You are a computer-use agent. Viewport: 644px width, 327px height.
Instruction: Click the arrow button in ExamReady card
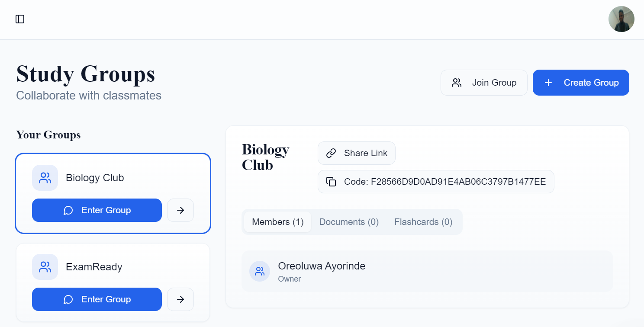[x=180, y=299]
